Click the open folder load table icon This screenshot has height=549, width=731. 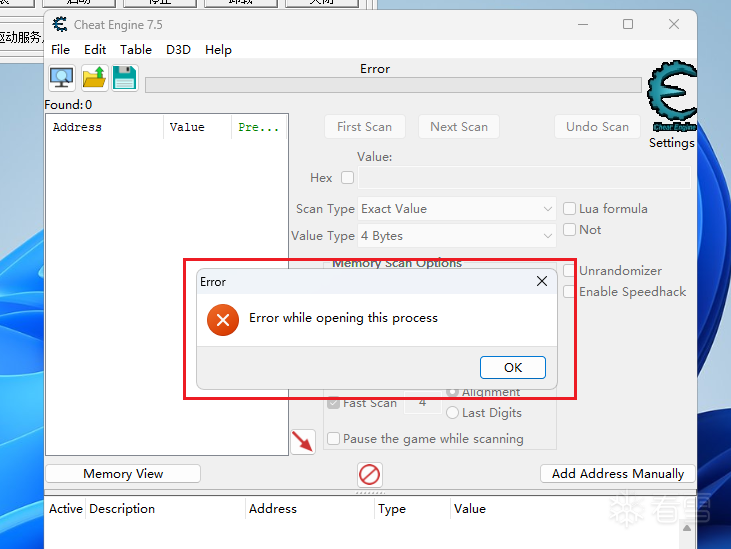pyautogui.click(x=94, y=78)
